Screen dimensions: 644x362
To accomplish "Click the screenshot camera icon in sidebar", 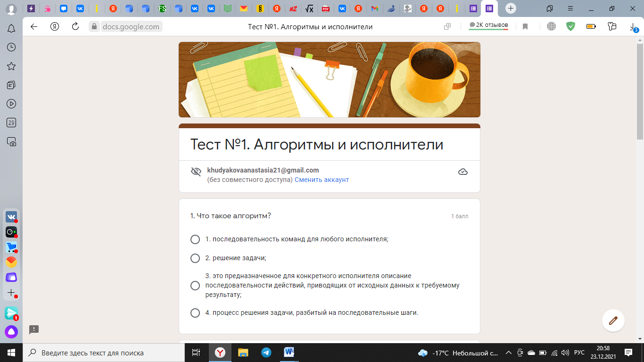I will click(x=11, y=141).
